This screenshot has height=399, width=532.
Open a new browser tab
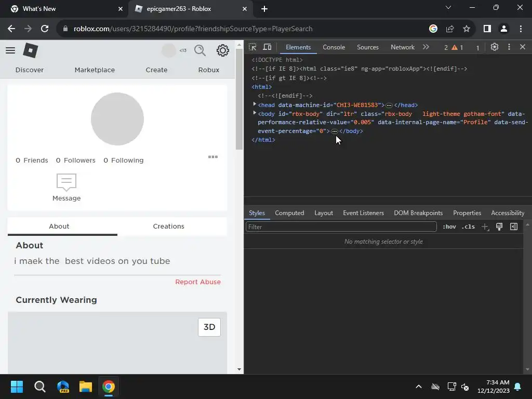pyautogui.click(x=264, y=9)
